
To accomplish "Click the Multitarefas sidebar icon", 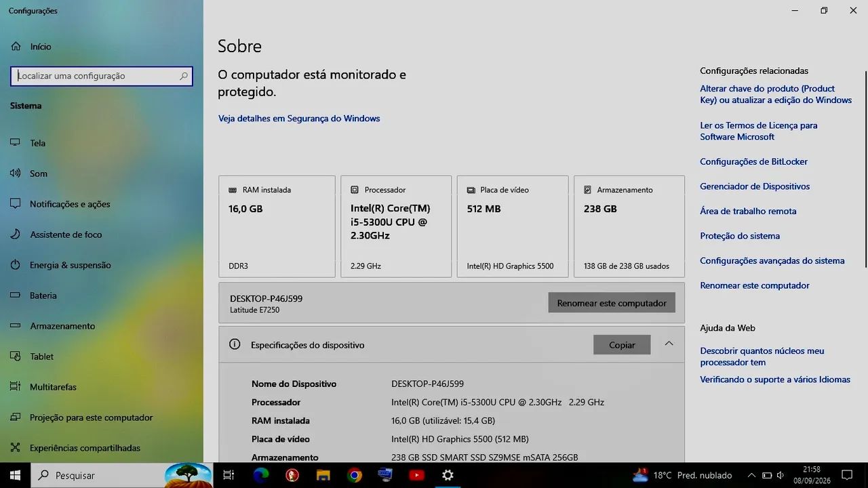I will coord(15,387).
